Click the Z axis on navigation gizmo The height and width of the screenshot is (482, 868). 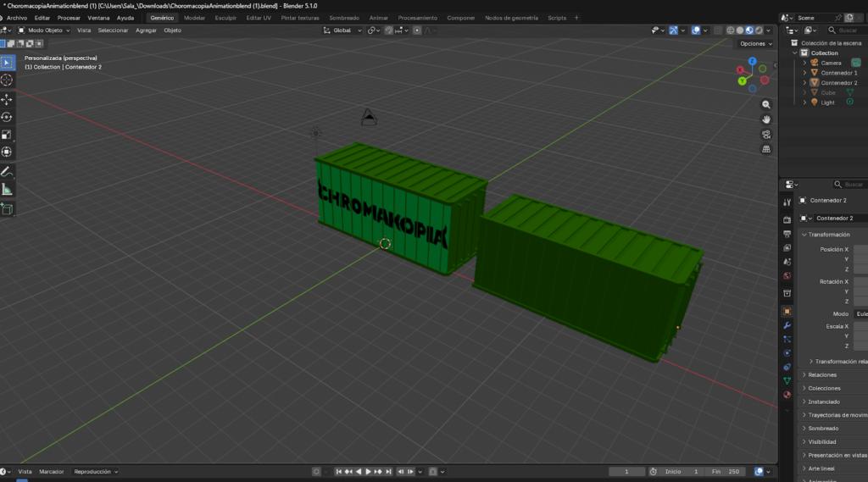[753, 62]
